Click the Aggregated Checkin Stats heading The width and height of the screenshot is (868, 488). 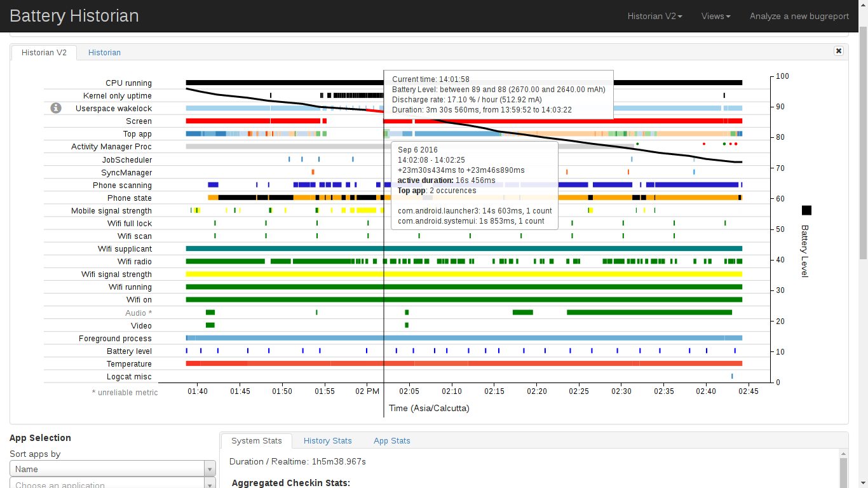tap(291, 483)
